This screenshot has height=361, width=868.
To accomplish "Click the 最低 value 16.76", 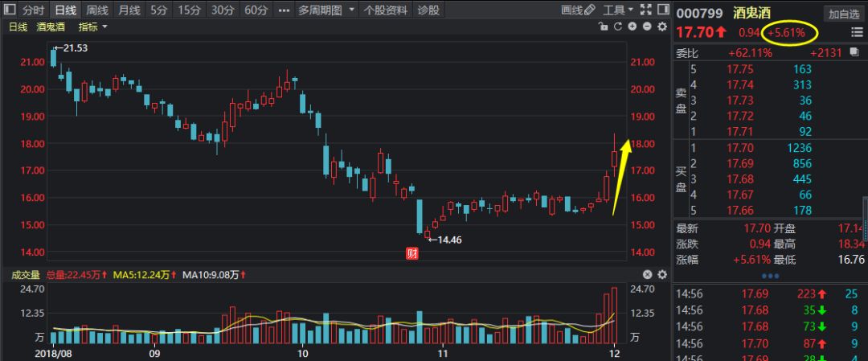I will [x=852, y=260].
